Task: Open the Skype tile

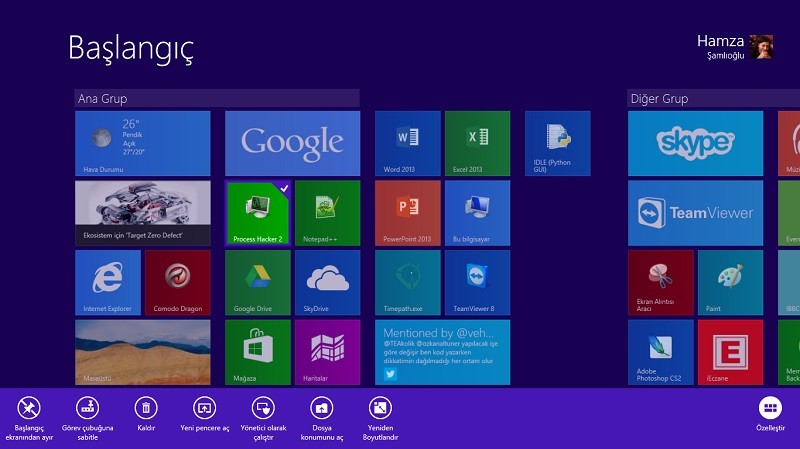Action: point(695,143)
